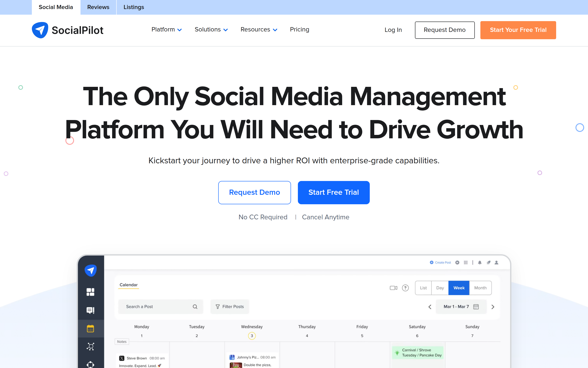This screenshot has height=368, width=588.
Task: Select the Day calendar view
Action: click(440, 288)
